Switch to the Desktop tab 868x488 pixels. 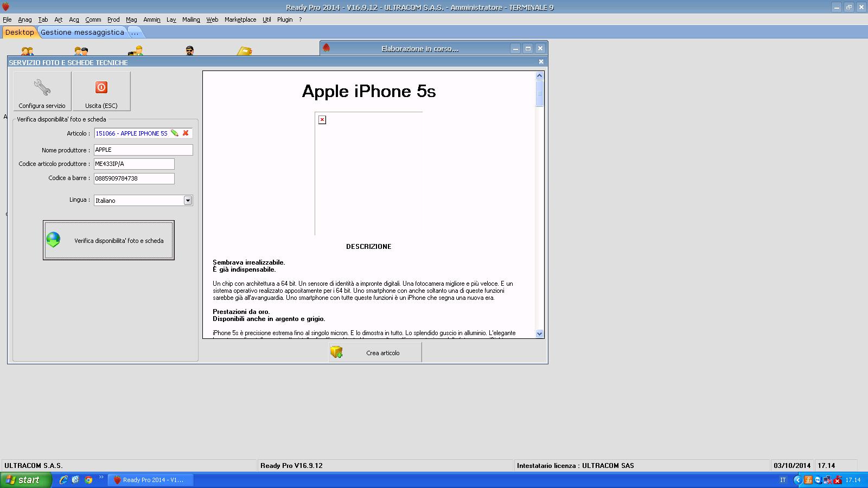pyautogui.click(x=20, y=32)
